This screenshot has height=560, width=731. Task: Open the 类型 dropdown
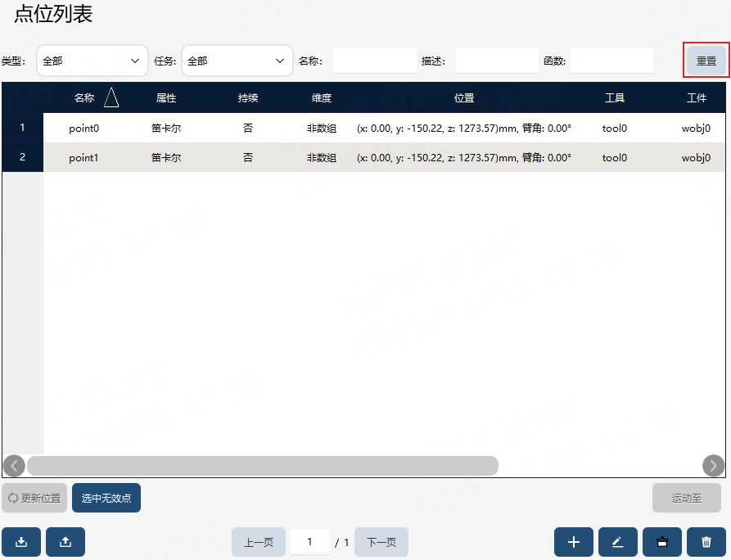[93, 61]
